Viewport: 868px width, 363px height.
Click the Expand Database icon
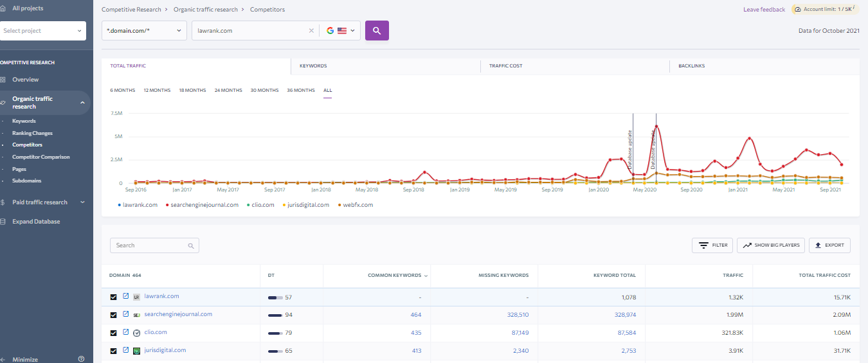tap(3, 222)
